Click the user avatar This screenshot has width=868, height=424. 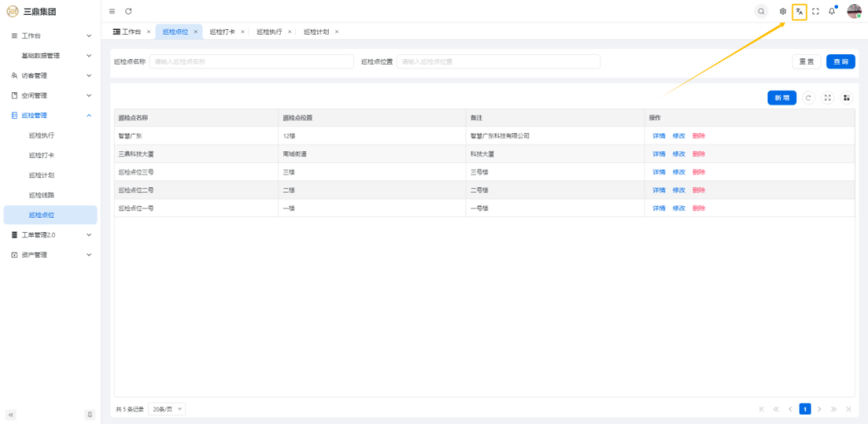click(x=854, y=12)
